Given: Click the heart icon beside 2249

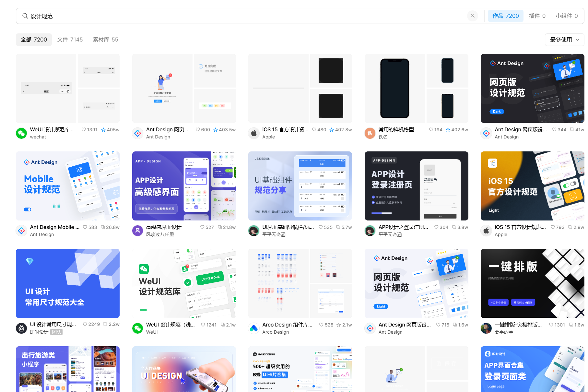Looking at the screenshot, I should 85,325.
